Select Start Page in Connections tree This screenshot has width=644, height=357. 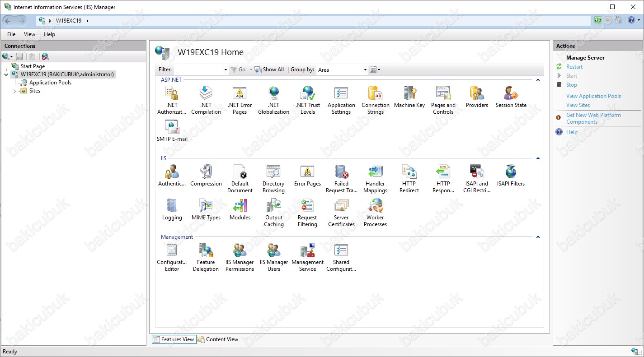(x=33, y=66)
